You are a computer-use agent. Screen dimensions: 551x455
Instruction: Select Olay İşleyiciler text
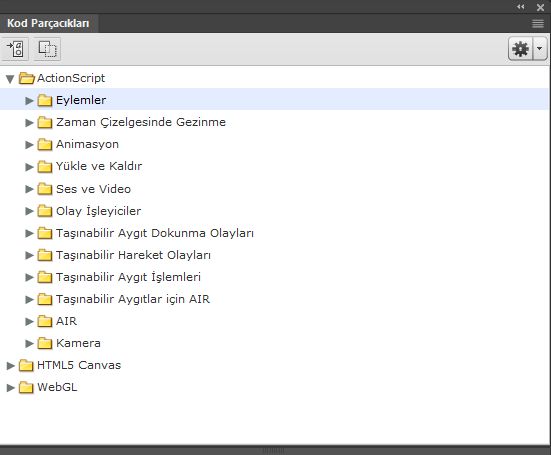point(98,211)
